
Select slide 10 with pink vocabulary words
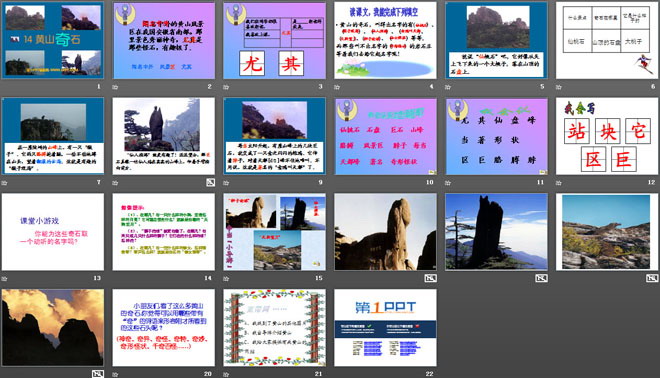point(385,136)
